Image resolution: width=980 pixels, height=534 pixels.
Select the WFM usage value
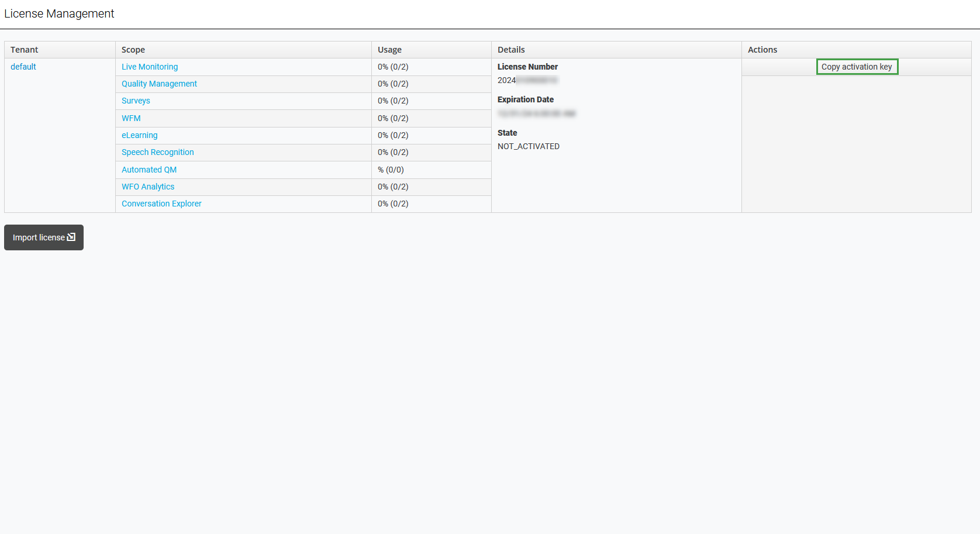click(393, 118)
